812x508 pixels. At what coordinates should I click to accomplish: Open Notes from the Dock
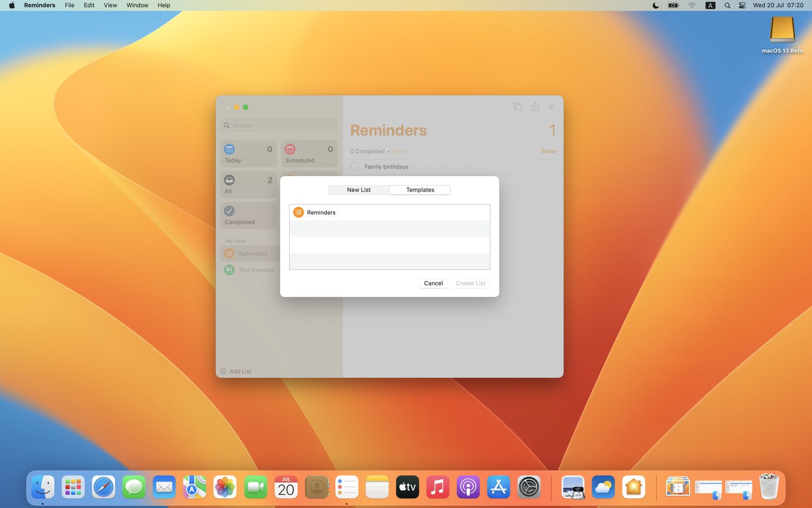click(x=377, y=487)
